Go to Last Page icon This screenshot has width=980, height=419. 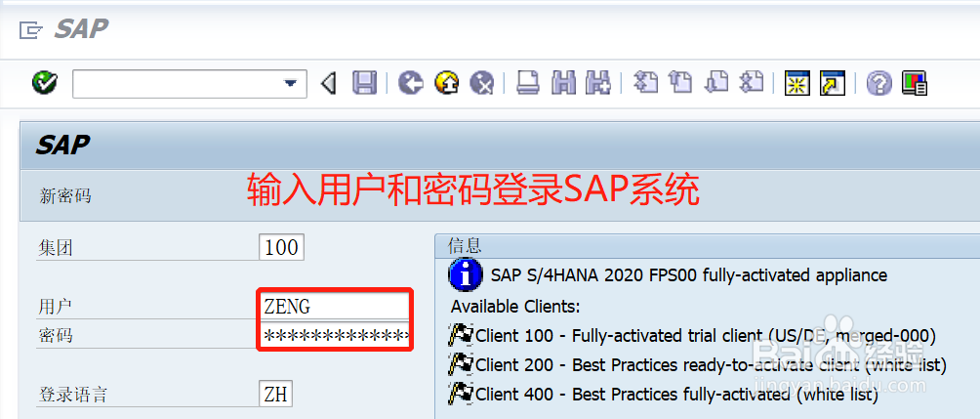752,83
